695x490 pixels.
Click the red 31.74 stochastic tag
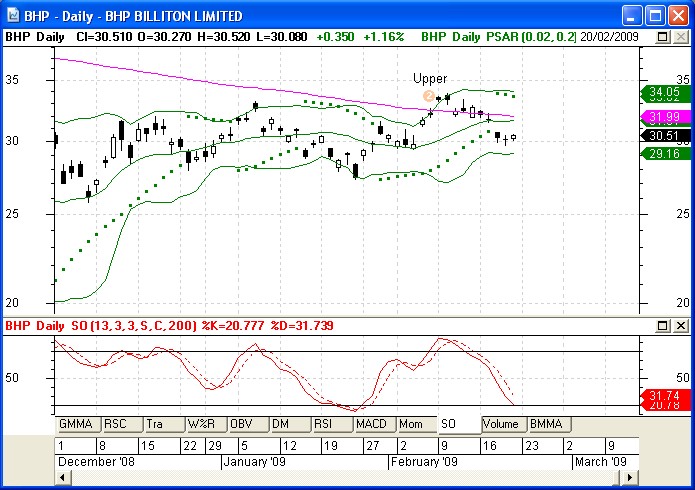[x=665, y=395]
